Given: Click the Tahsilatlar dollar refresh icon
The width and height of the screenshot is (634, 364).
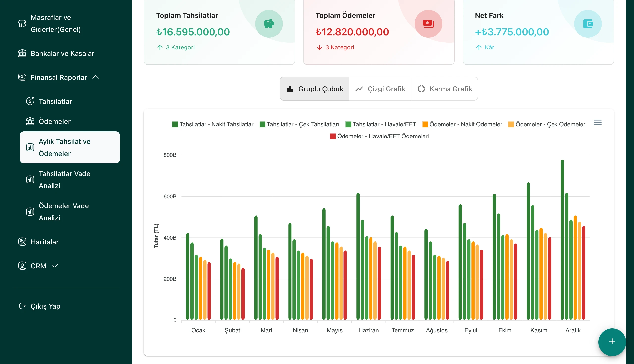Looking at the screenshot, I should pos(30,101).
